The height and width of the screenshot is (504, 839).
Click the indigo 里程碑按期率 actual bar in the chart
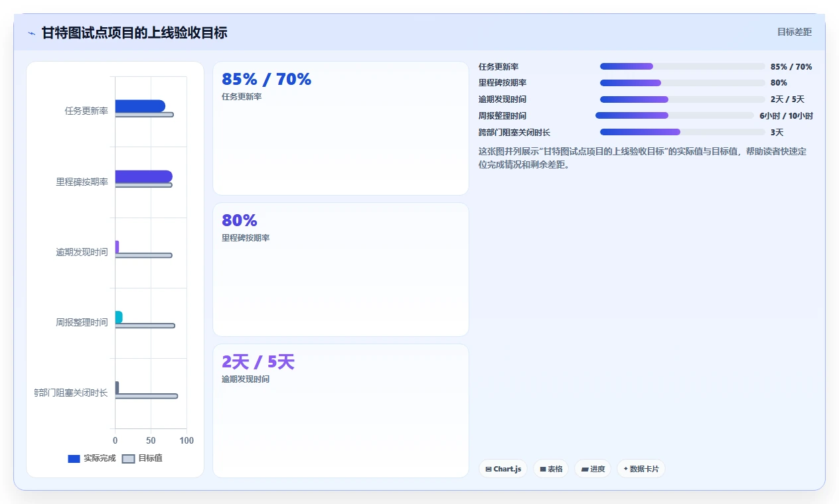click(x=144, y=176)
